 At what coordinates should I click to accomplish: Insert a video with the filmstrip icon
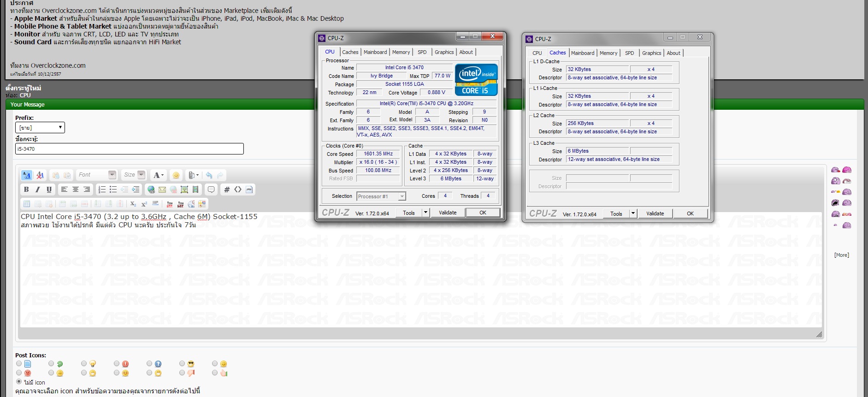195,190
